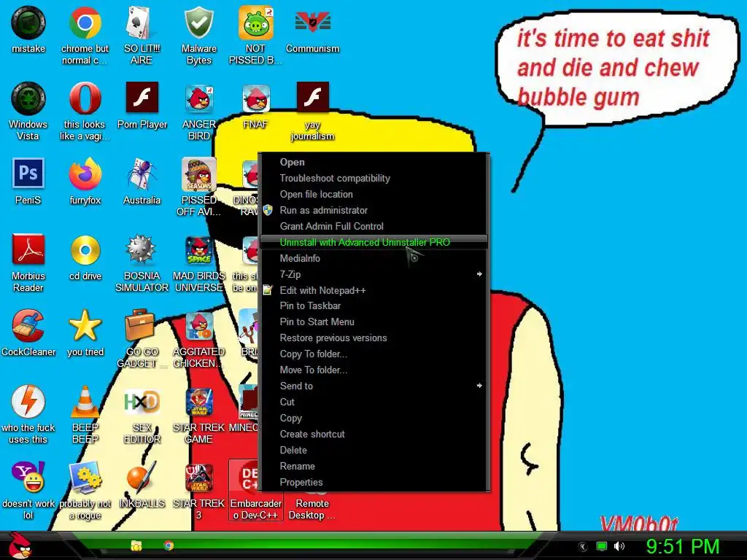Click 'Pin to Taskbar' in context menu

[x=374, y=306]
